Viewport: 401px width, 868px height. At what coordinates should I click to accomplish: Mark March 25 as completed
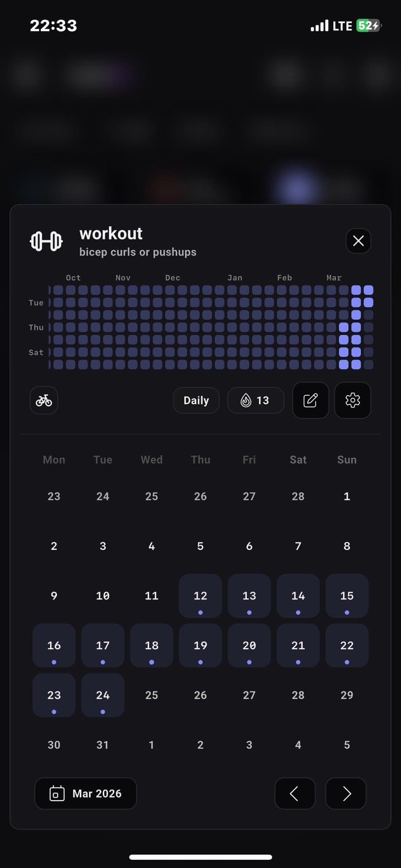coord(151,695)
